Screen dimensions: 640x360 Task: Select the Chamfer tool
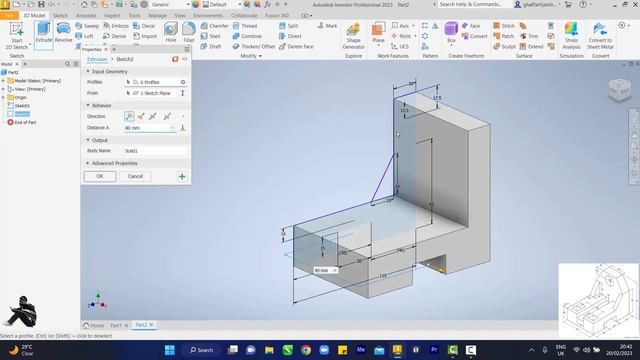coord(214,26)
